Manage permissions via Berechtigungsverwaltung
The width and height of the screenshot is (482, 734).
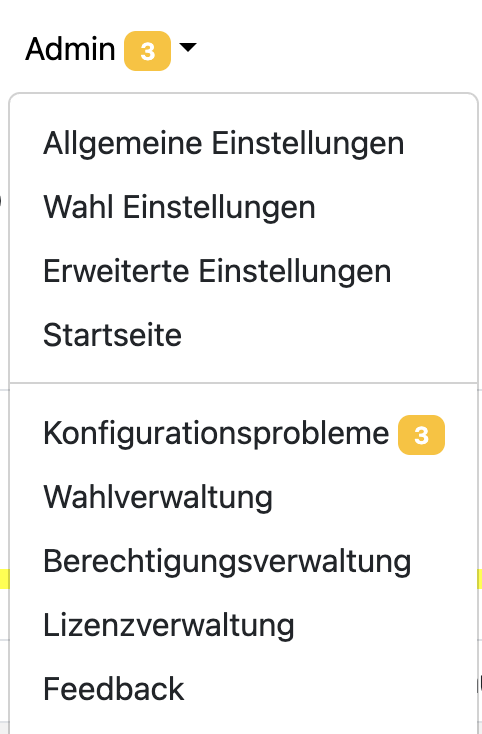pos(243,561)
